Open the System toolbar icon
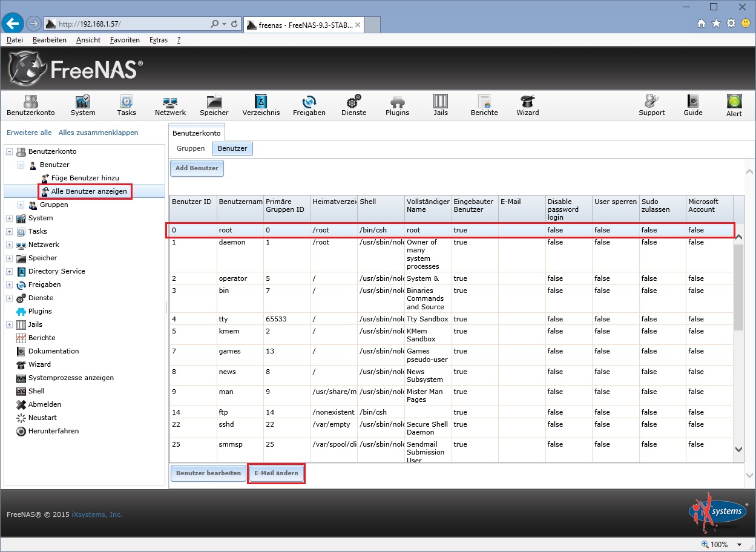This screenshot has height=552, width=756. [x=83, y=105]
